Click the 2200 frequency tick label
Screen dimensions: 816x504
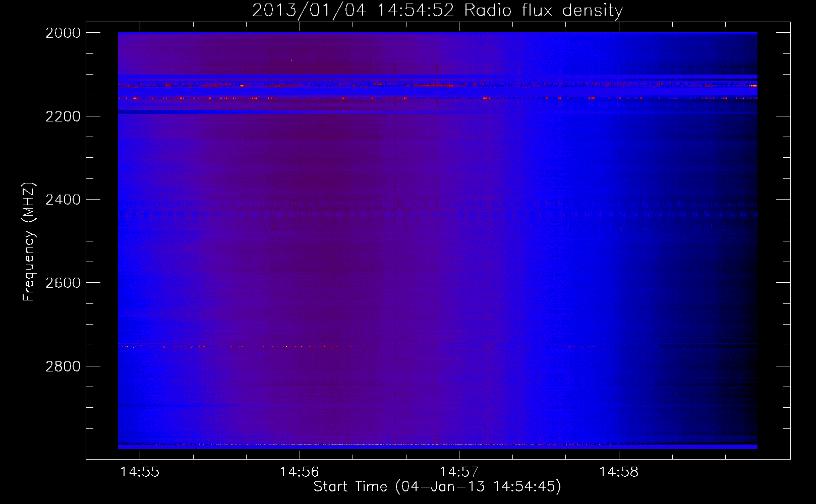[63, 116]
